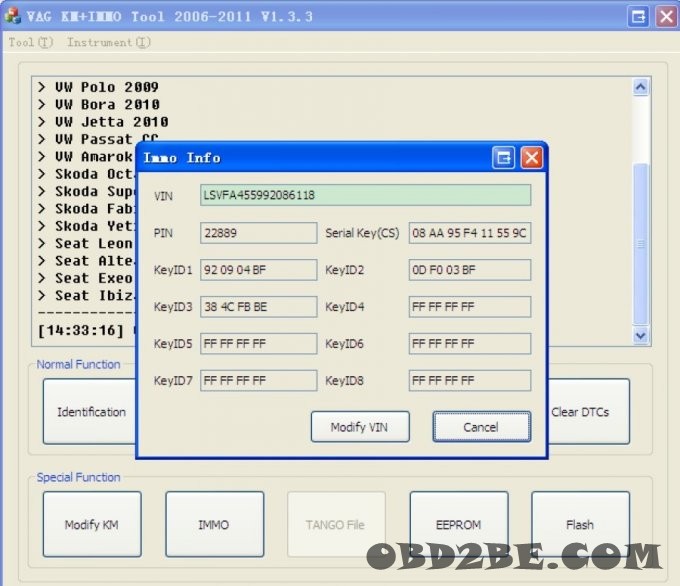
Task: Open the EEPROM function
Action: tap(459, 524)
